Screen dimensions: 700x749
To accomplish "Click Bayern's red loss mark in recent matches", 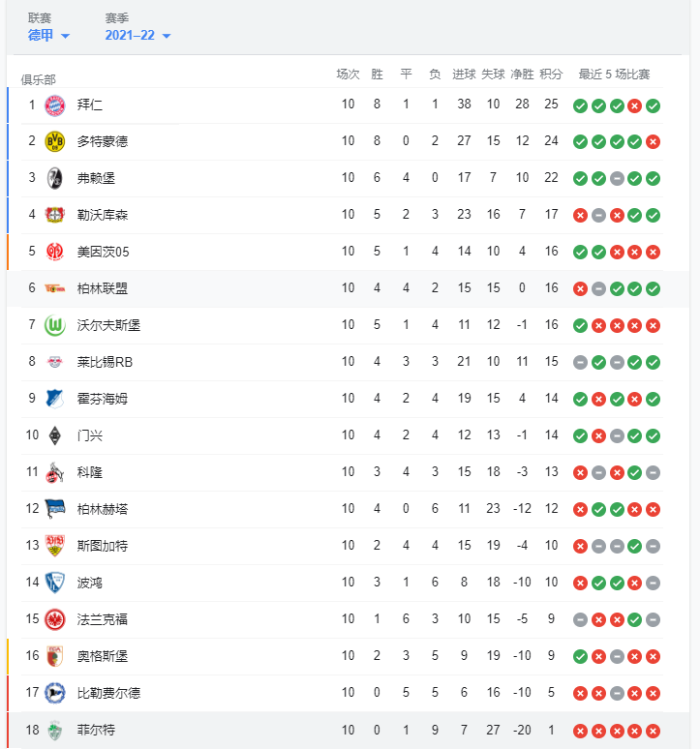I will point(634,105).
